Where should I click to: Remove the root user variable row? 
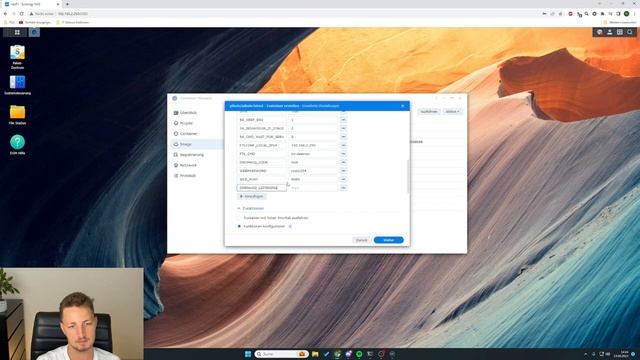[343, 162]
